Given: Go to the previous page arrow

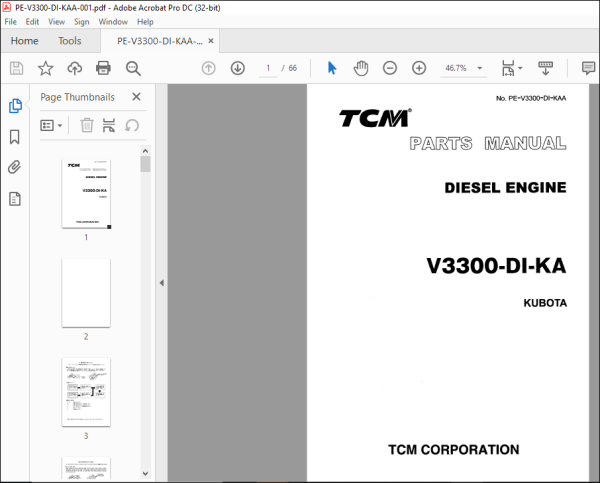Looking at the screenshot, I should coord(209,69).
